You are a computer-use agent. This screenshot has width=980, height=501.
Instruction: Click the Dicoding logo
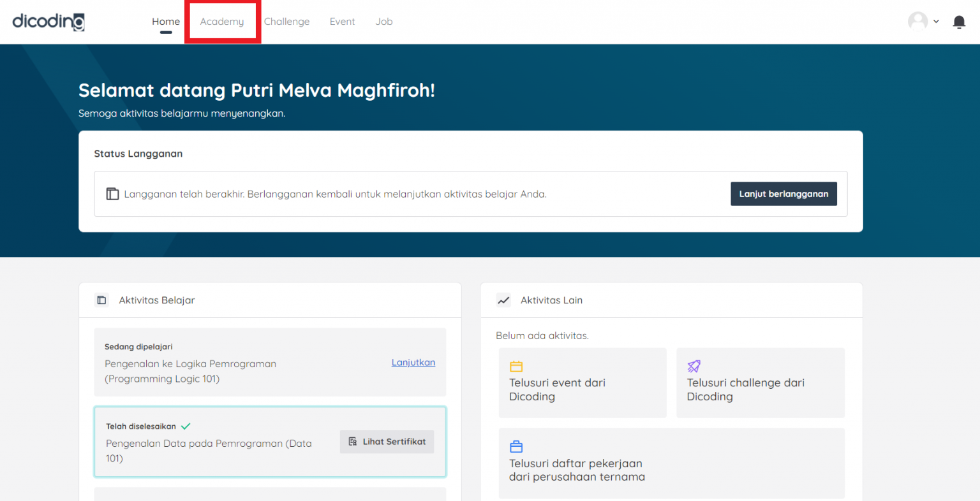(48, 21)
